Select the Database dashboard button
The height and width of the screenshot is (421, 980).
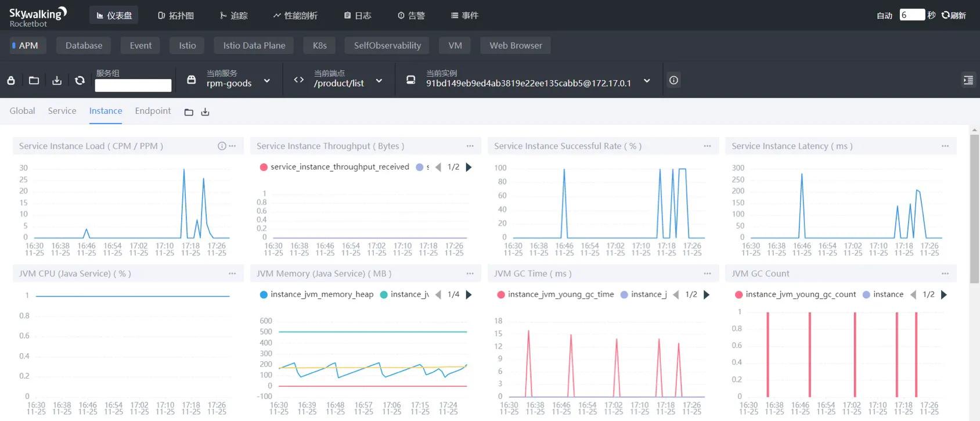click(x=84, y=45)
